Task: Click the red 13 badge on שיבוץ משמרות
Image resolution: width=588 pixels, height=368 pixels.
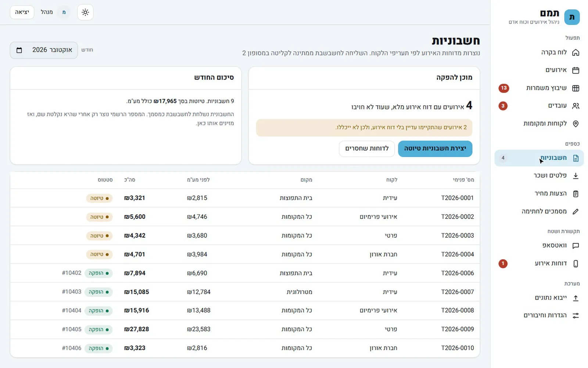Action: click(x=503, y=88)
